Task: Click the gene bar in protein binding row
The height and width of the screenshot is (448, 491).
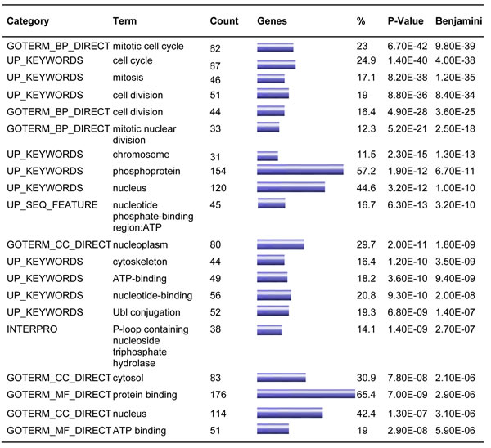Action: [x=305, y=395]
